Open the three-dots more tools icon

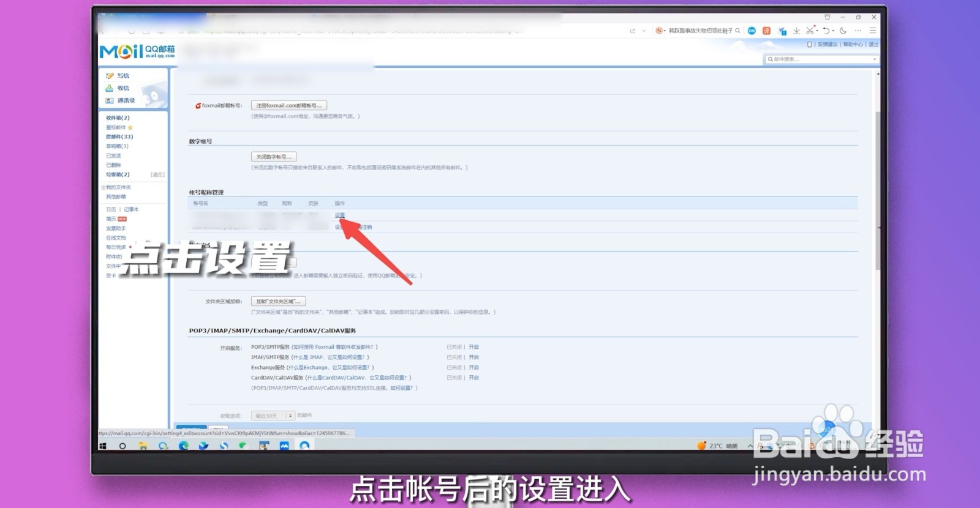tap(858, 31)
